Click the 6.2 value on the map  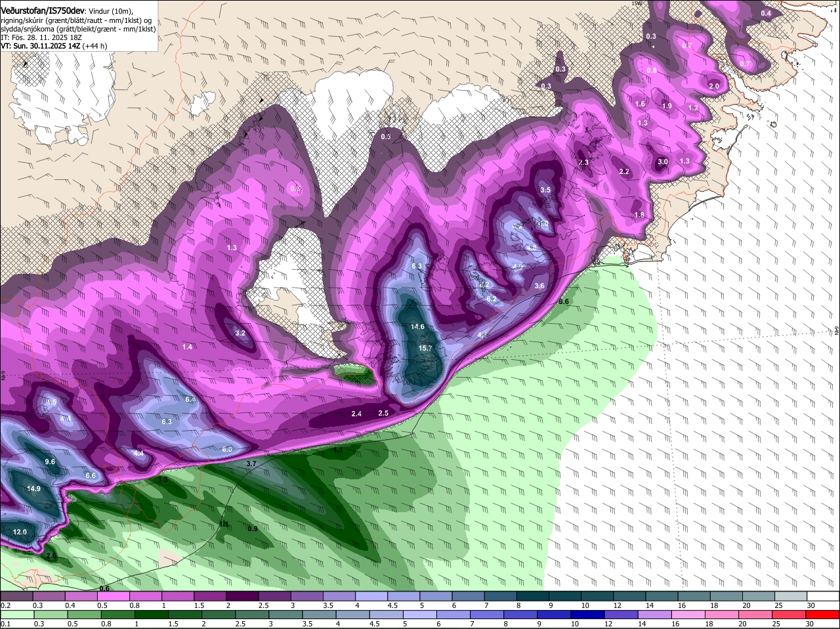(x=492, y=299)
